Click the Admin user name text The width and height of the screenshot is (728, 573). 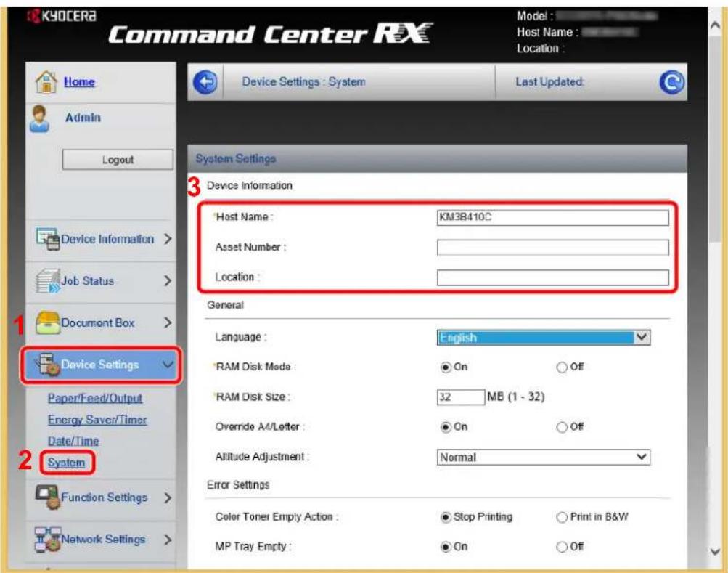(x=83, y=118)
